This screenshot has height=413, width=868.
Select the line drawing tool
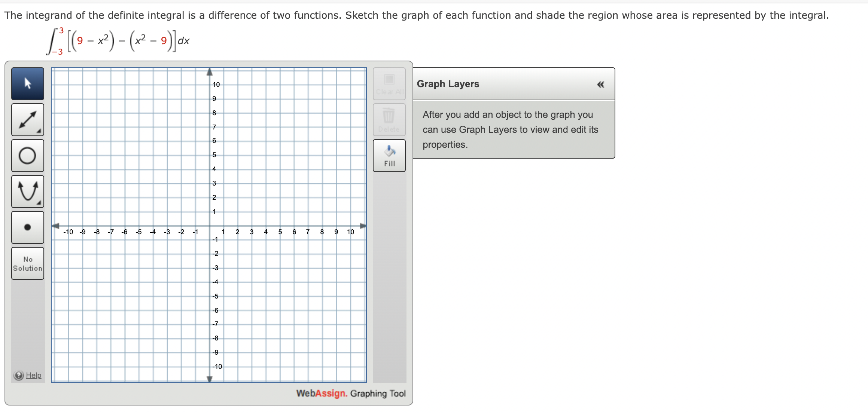tap(28, 120)
